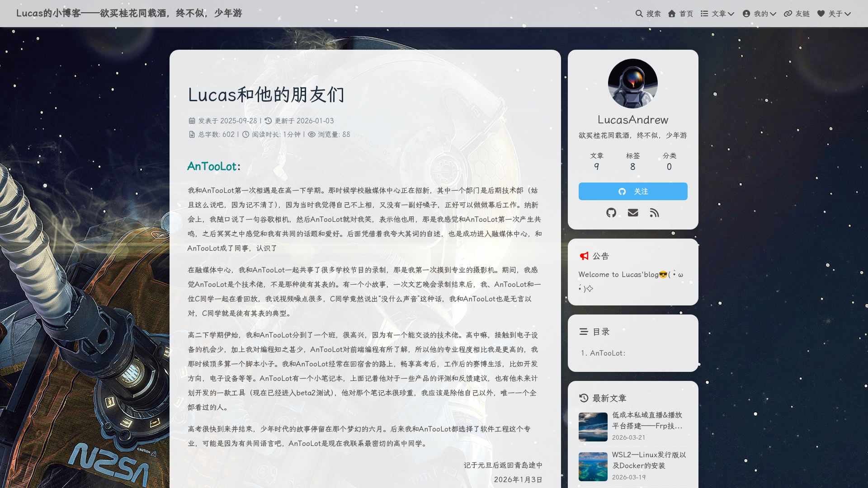This screenshot has width=868, height=488.
Task: Open the WSL2 Linux article thumbnail
Action: [593, 467]
